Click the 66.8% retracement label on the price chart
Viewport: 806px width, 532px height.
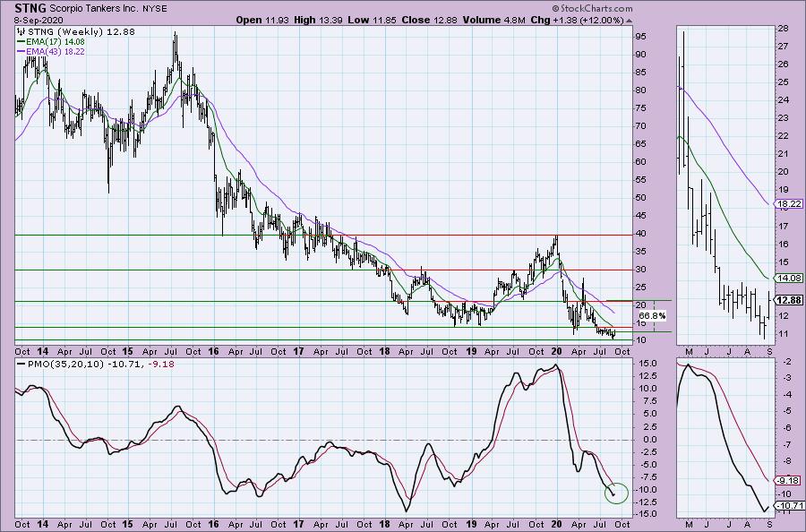[x=652, y=315]
